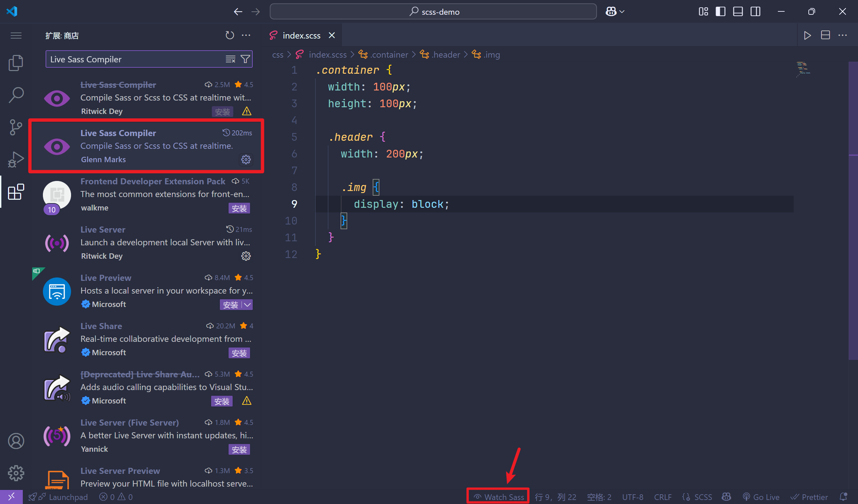Screen dimensions: 858x504
Task: Open the Manage gear in activity bar
Action: pos(16,473)
